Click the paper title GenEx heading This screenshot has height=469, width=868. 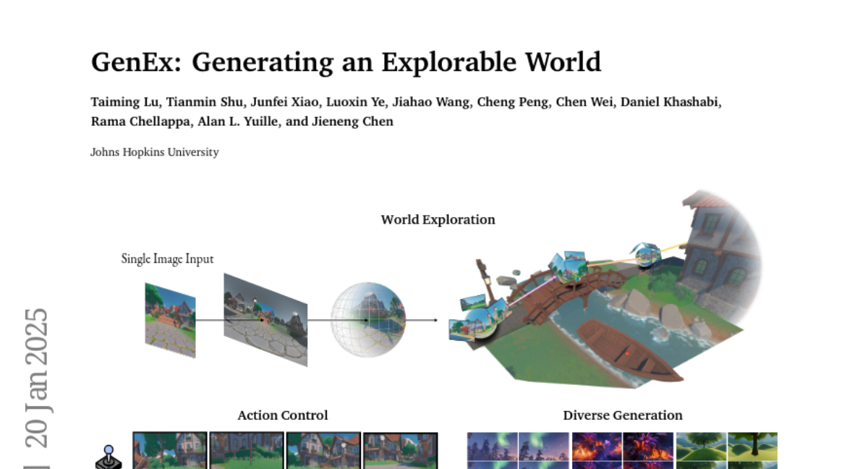346,62
